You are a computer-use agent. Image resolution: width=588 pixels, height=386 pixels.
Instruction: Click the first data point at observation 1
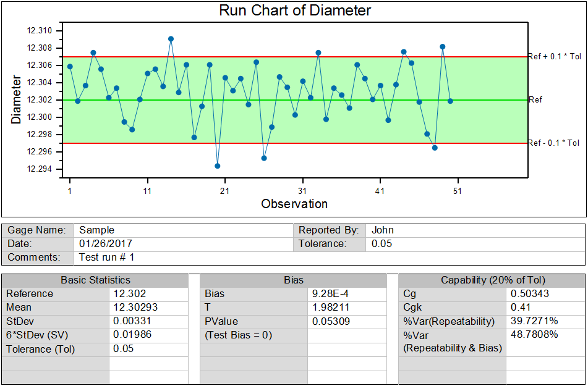pos(70,66)
